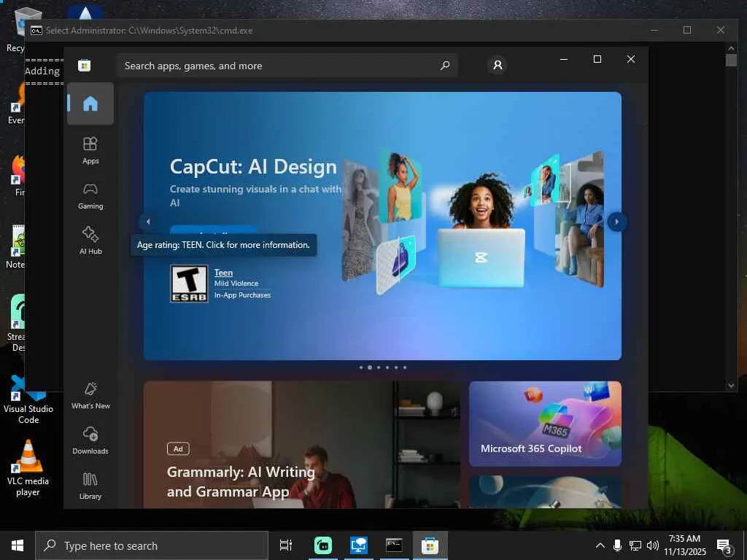Click the microphone tray icon
747x560 pixels.
tap(617, 545)
